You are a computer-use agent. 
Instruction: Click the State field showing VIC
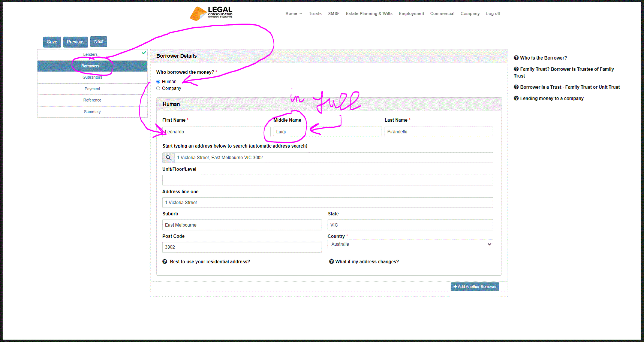click(x=410, y=225)
